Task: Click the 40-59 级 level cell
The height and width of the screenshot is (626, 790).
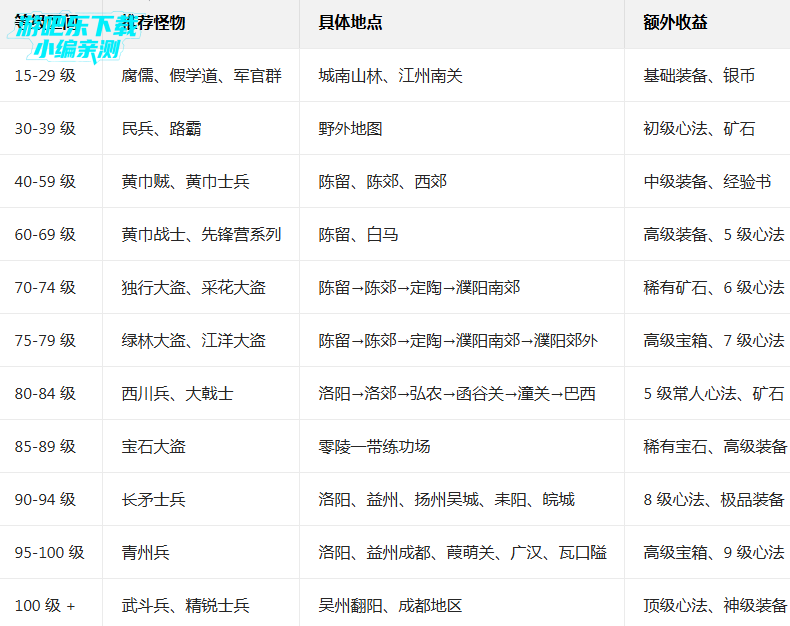Action: point(45,182)
